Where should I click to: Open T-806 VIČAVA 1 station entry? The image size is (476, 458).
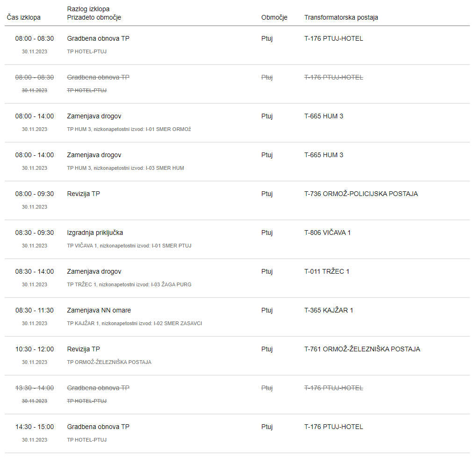pos(327,233)
